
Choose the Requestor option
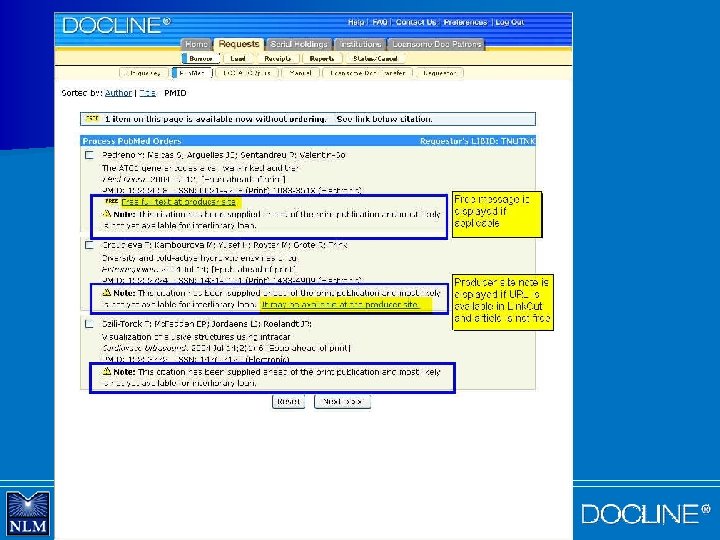pos(439,73)
